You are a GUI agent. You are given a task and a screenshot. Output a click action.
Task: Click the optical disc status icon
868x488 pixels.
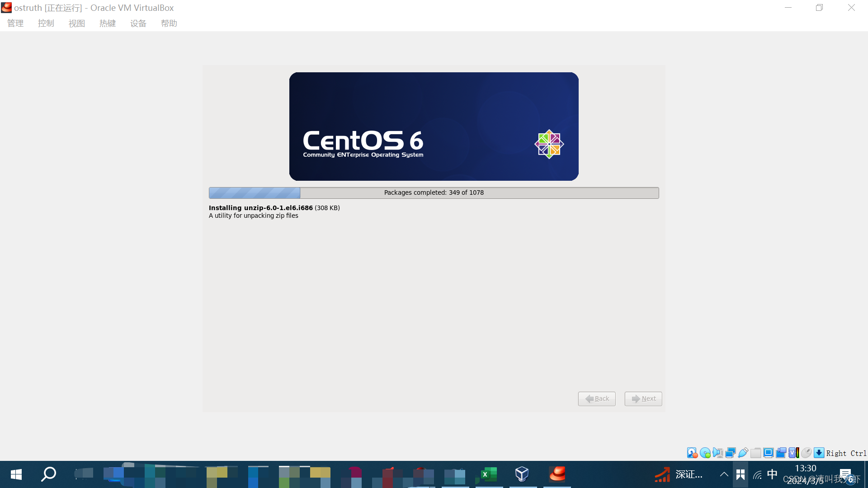point(705,453)
